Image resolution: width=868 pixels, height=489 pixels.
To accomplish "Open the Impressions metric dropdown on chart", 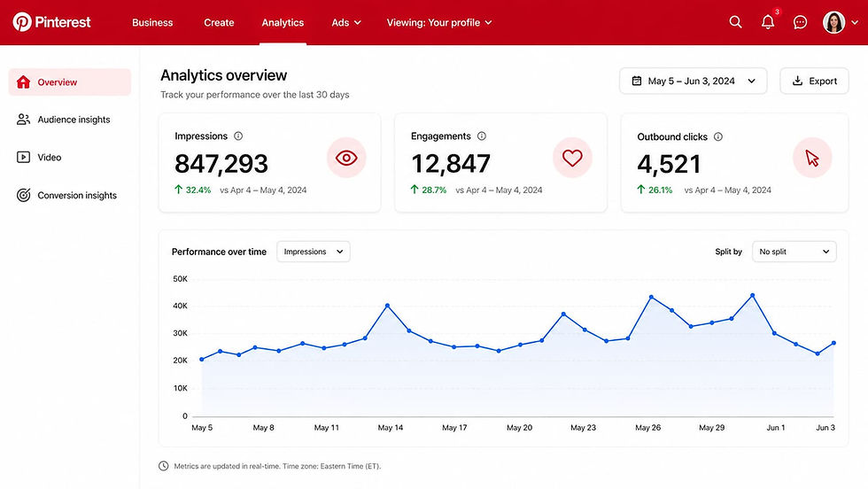I will point(314,252).
